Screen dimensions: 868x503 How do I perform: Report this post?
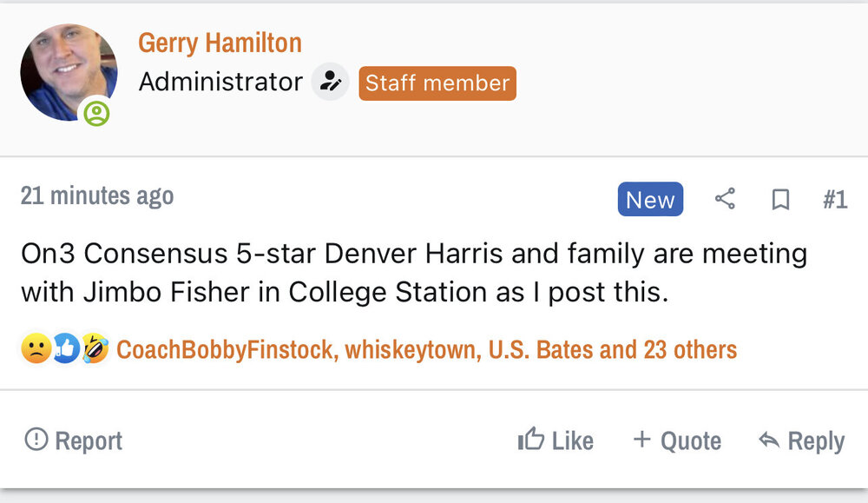pyautogui.click(x=74, y=440)
